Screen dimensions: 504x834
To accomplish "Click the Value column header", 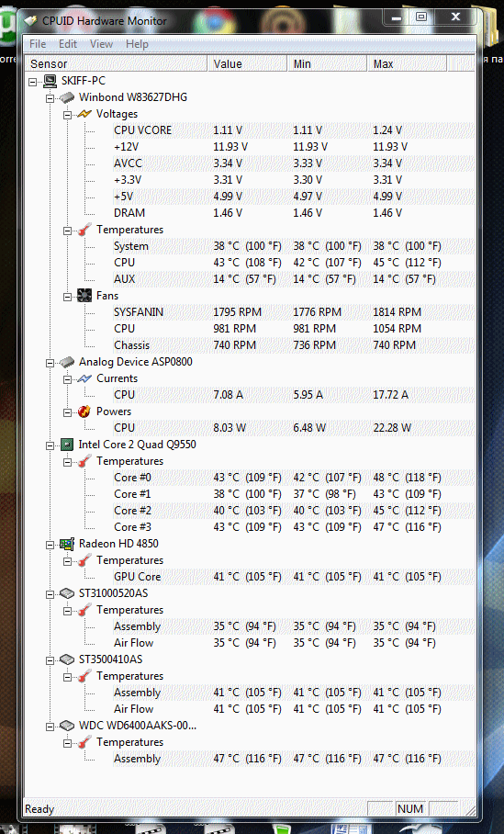I will tap(247, 63).
